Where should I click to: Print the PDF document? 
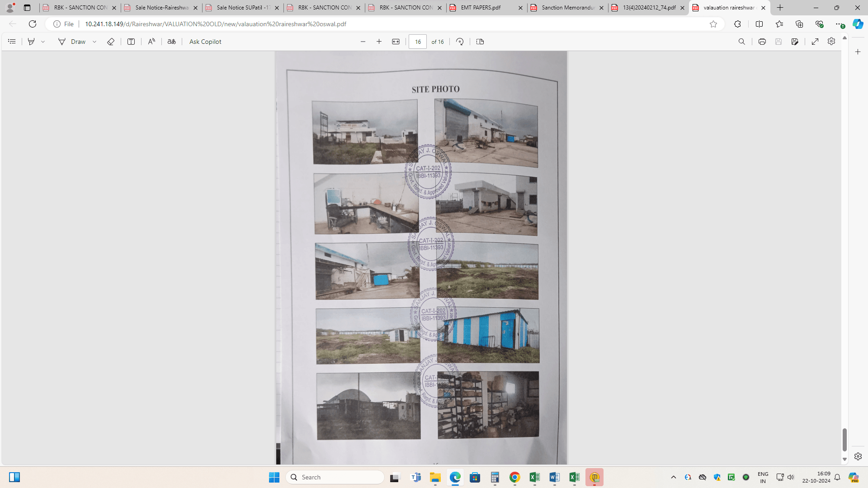click(x=762, y=42)
